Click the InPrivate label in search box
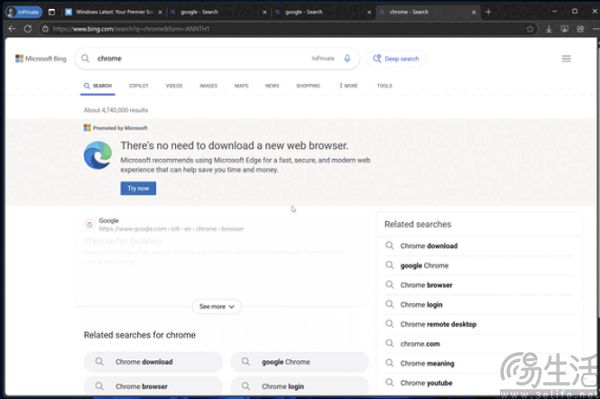The height and width of the screenshot is (399, 600). tap(323, 58)
